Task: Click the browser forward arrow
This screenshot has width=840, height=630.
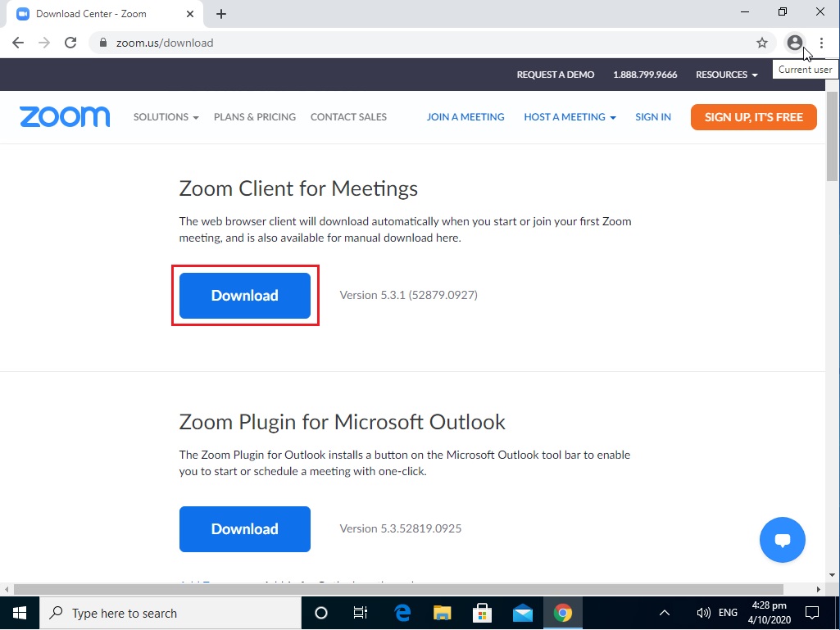Action: (x=44, y=43)
